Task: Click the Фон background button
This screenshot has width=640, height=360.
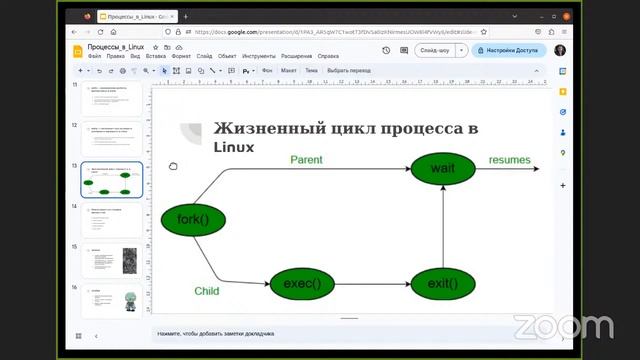Action: click(267, 71)
